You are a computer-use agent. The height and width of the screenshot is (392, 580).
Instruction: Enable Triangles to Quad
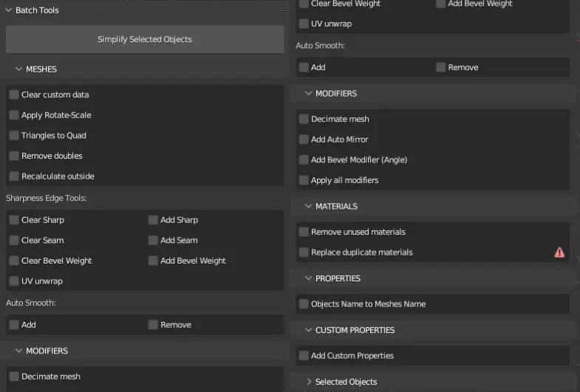(x=14, y=135)
